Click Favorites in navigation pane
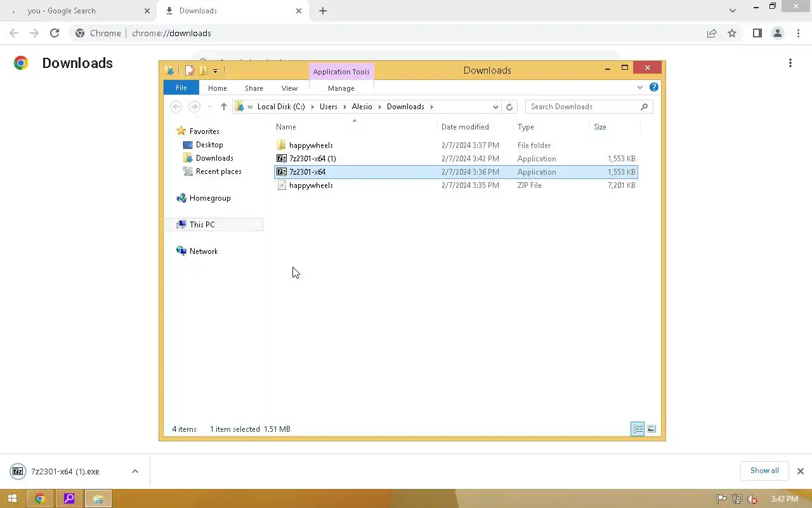Image resolution: width=812 pixels, height=508 pixels. point(204,131)
